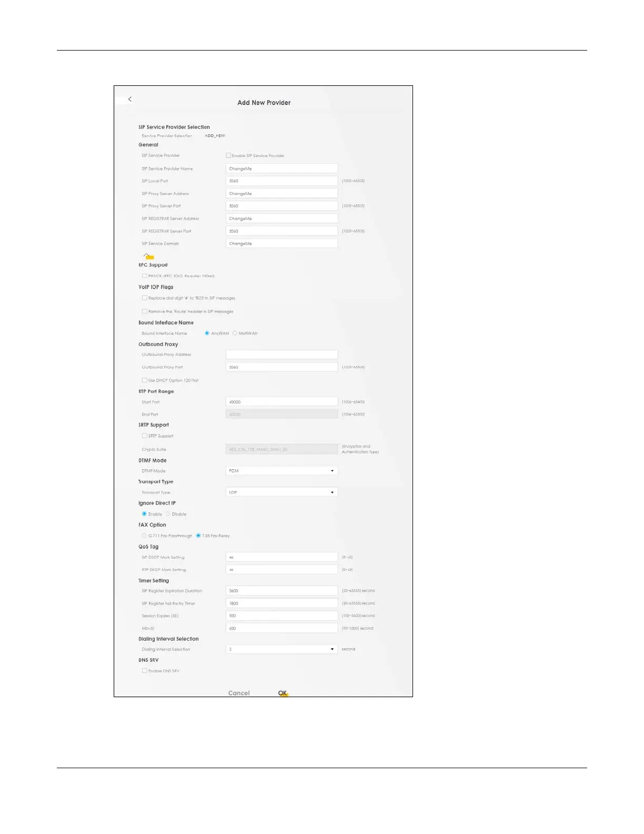
Task: Enable SIP Service Provider checkbox
Action: pos(228,155)
